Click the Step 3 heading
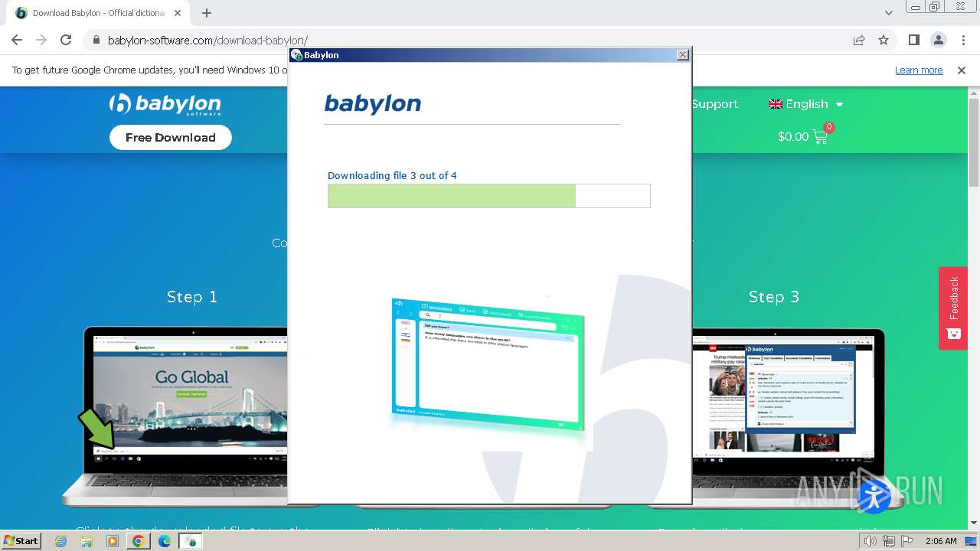 (x=774, y=297)
